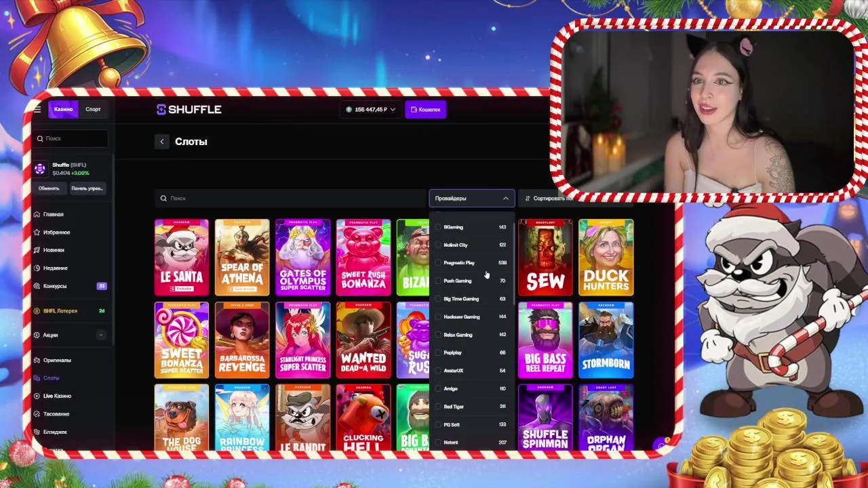The image size is (868, 488).
Task: Click the Обменять button
Action: coord(49,188)
